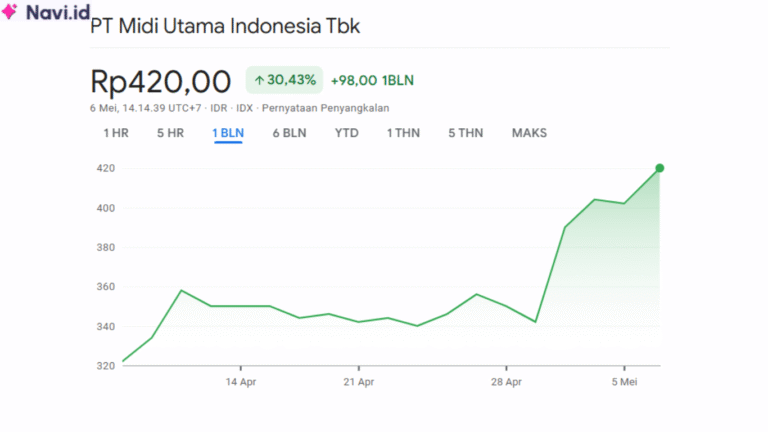Screen dimensions: 768x432
Task: Show the 6 BLN chart range
Action: 289,133
